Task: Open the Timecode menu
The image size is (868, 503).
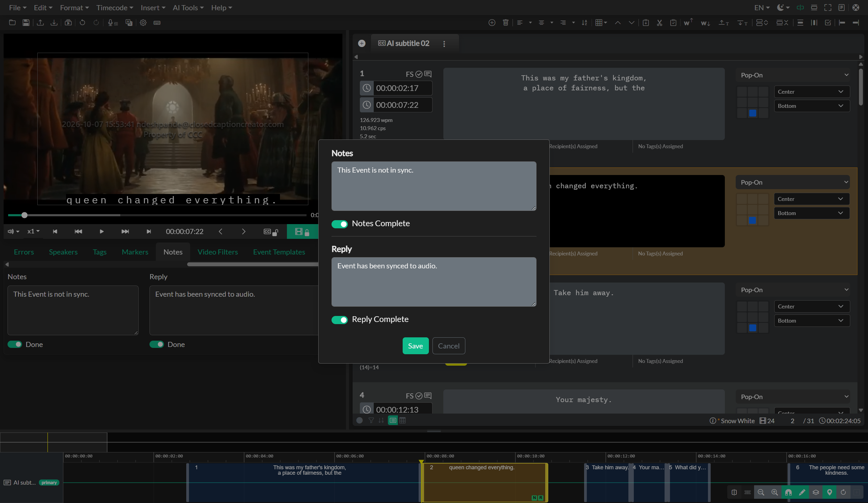Action: (x=115, y=8)
